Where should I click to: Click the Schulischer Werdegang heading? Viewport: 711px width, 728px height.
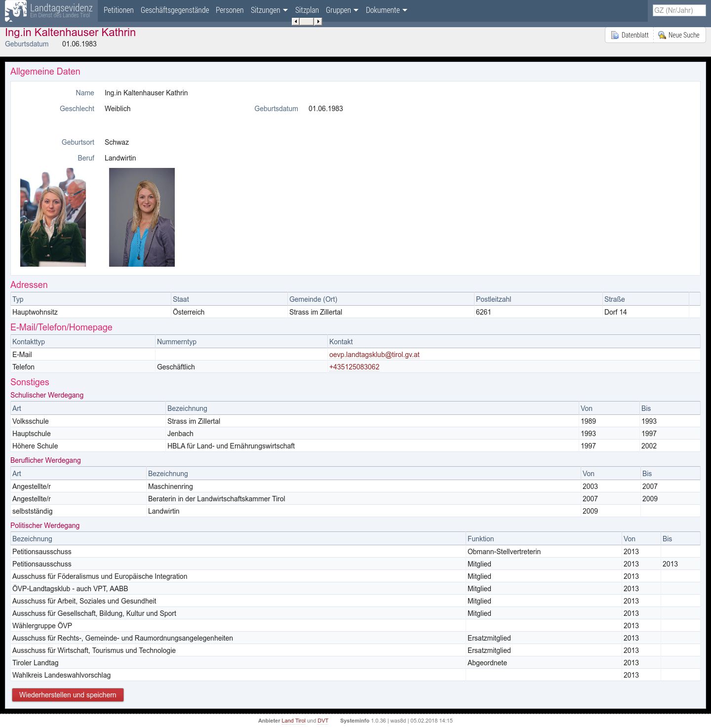(x=47, y=395)
